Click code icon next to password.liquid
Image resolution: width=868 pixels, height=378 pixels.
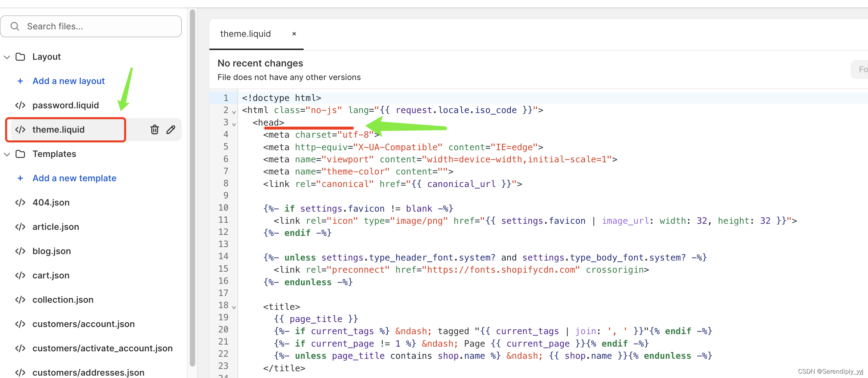(x=20, y=105)
